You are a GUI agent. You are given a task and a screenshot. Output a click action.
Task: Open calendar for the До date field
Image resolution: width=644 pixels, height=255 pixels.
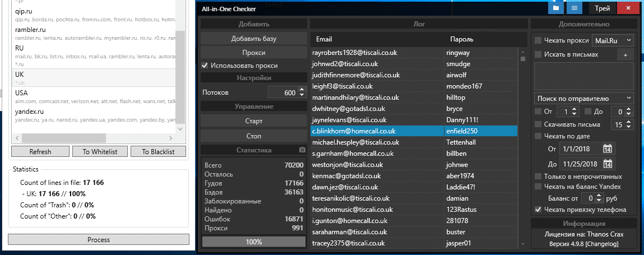point(608,164)
